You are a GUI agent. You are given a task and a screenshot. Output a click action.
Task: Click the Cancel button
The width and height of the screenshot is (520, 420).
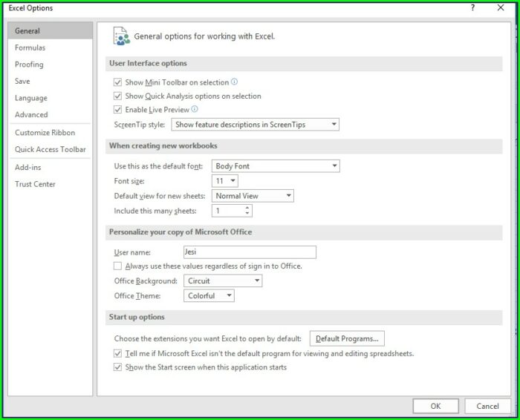(x=487, y=406)
